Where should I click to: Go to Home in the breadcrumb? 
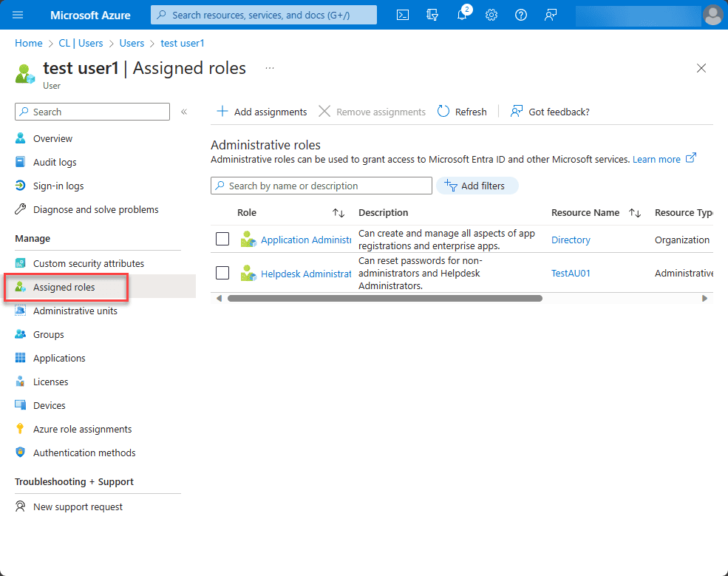[x=29, y=43]
